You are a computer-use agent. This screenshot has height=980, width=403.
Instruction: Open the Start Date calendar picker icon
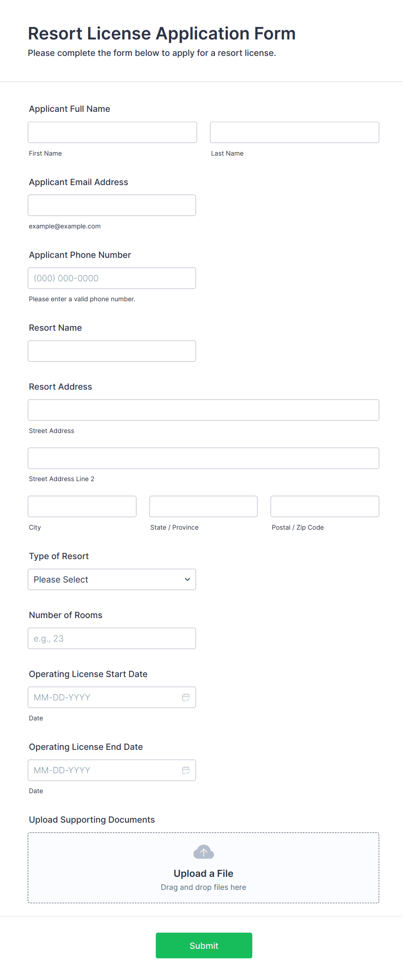pyautogui.click(x=186, y=697)
